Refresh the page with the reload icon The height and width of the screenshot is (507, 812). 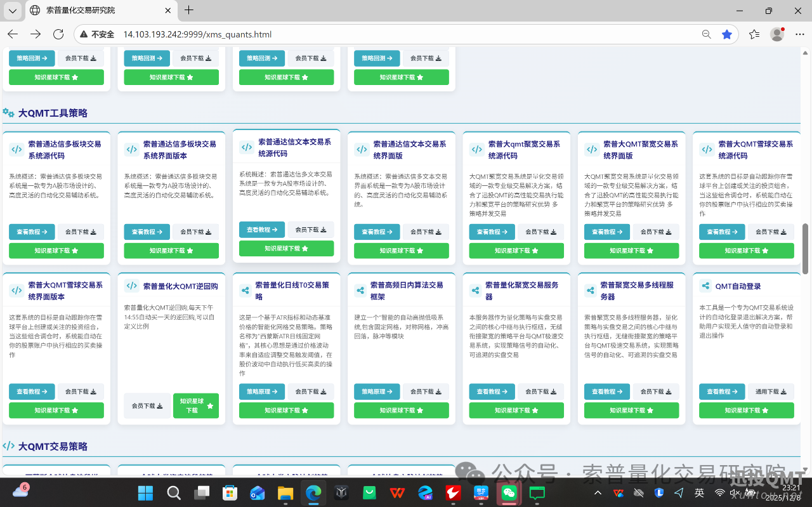point(58,34)
